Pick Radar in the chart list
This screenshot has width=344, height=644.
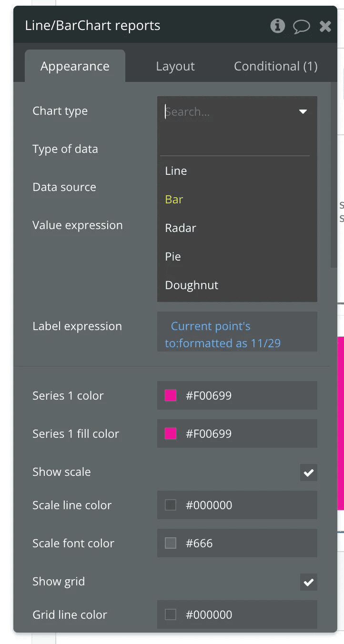tap(181, 228)
